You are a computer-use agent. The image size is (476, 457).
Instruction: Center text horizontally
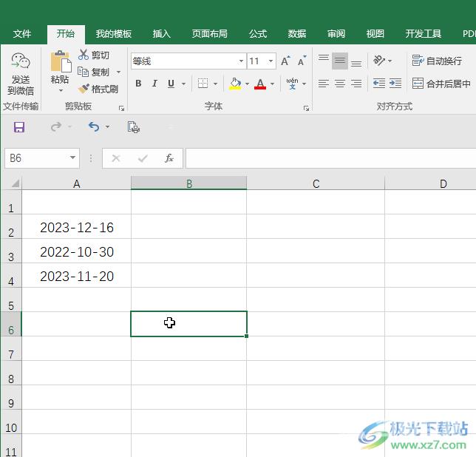pos(340,84)
